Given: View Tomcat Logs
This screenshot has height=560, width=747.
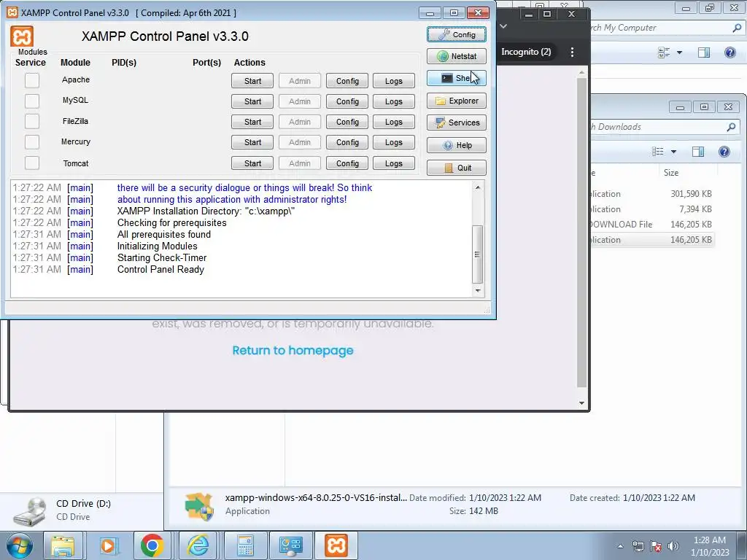Looking at the screenshot, I should (x=393, y=163).
